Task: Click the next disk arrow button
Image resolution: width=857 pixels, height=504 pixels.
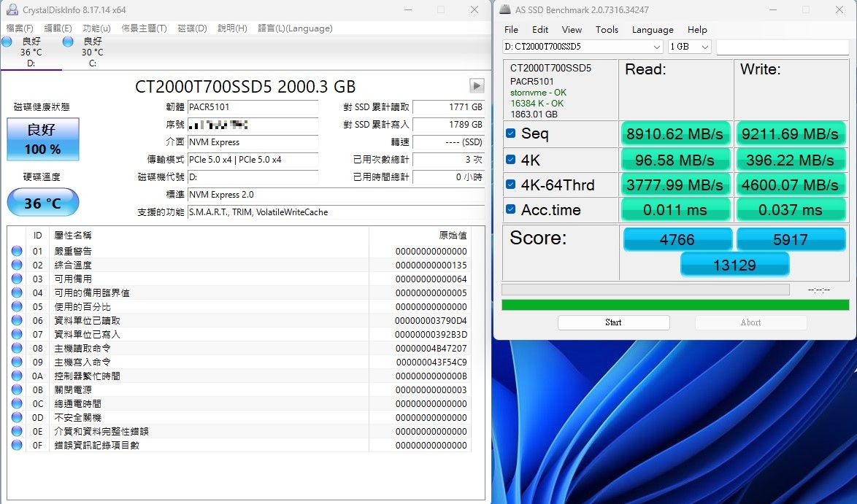Action: tap(477, 86)
